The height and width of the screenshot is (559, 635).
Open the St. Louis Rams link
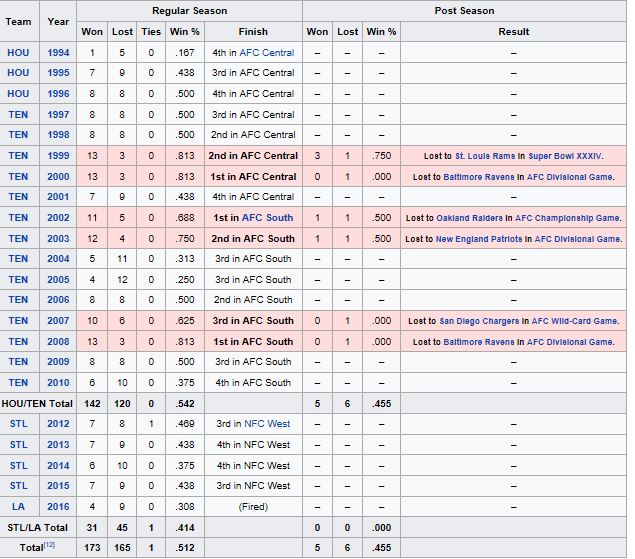click(482, 156)
